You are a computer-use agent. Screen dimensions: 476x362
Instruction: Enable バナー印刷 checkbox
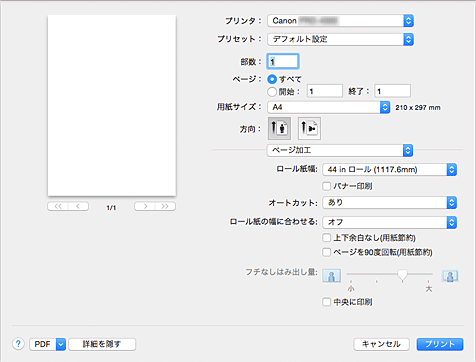tap(326, 186)
